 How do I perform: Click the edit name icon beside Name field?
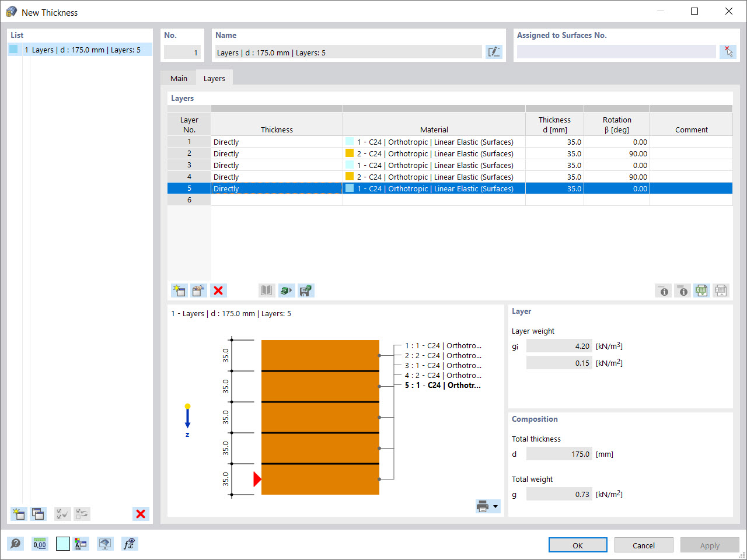click(x=494, y=52)
